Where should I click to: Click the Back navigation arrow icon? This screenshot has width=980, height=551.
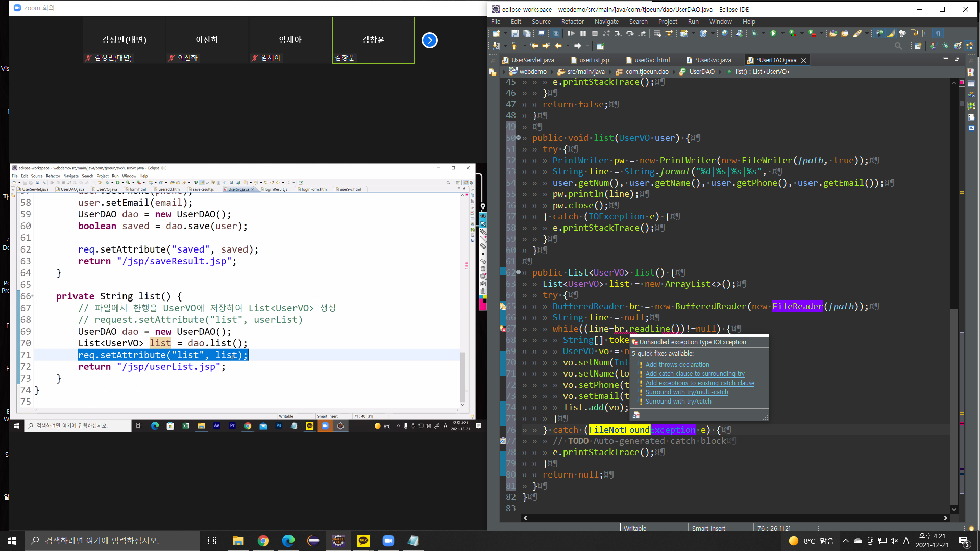(558, 46)
